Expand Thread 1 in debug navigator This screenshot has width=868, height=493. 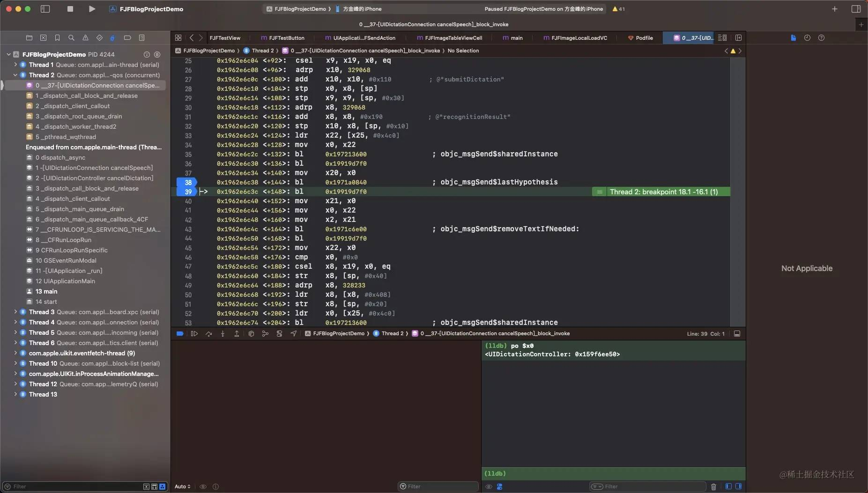click(x=15, y=65)
